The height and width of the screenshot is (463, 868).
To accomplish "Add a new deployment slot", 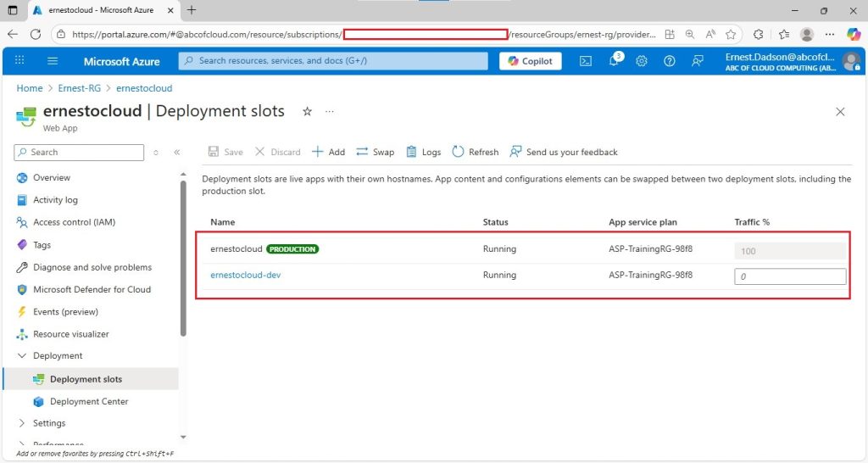I will [328, 152].
